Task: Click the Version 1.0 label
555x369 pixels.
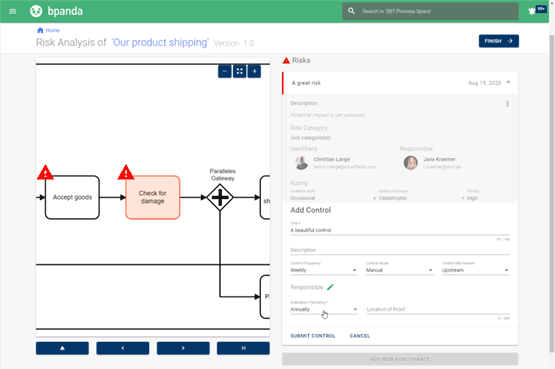Action: point(234,43)
